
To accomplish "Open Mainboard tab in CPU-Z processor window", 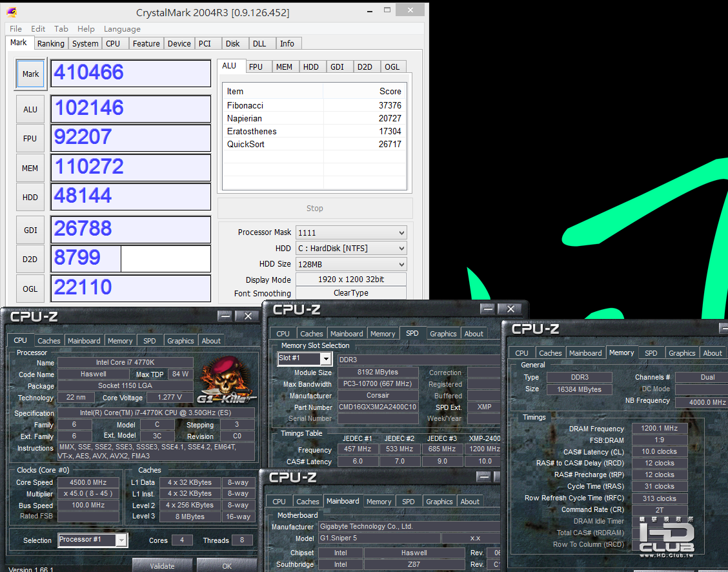I will [x=84, y=341].
